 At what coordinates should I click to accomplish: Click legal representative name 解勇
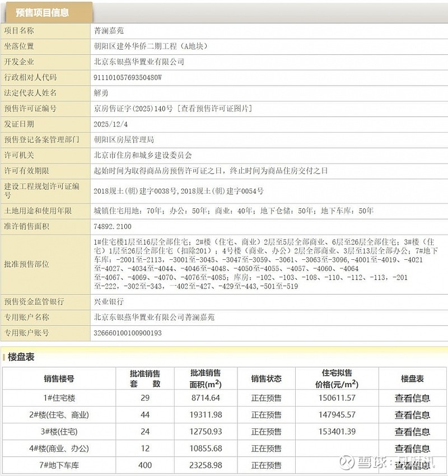tap(101, 93)
